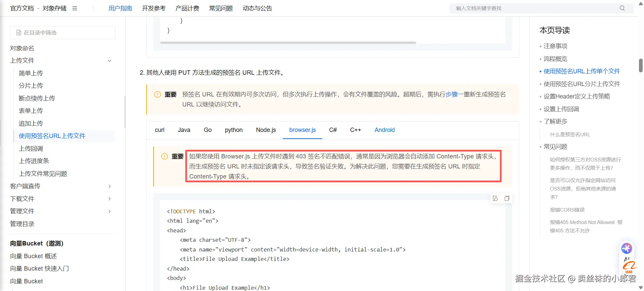
Task: Open 向量 Bucket 概述 in the sidebar
Action: tap(34, 256)
